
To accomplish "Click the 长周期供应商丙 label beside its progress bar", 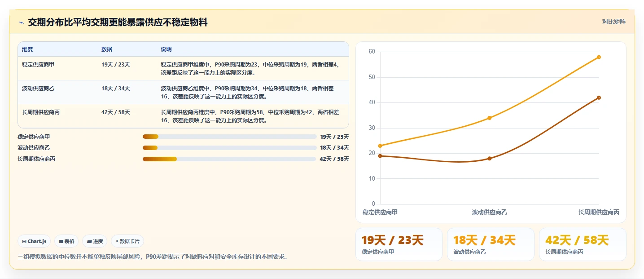I will point(36,159).
